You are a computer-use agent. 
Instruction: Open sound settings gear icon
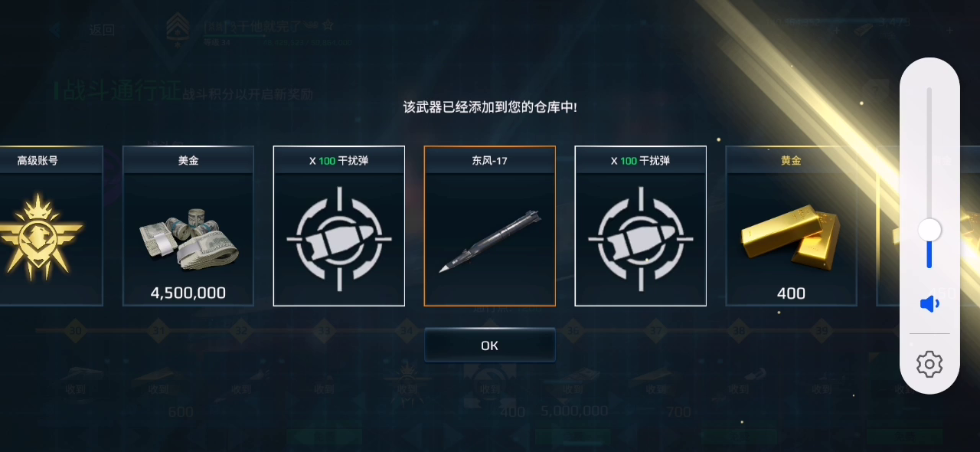pos(929,364)
